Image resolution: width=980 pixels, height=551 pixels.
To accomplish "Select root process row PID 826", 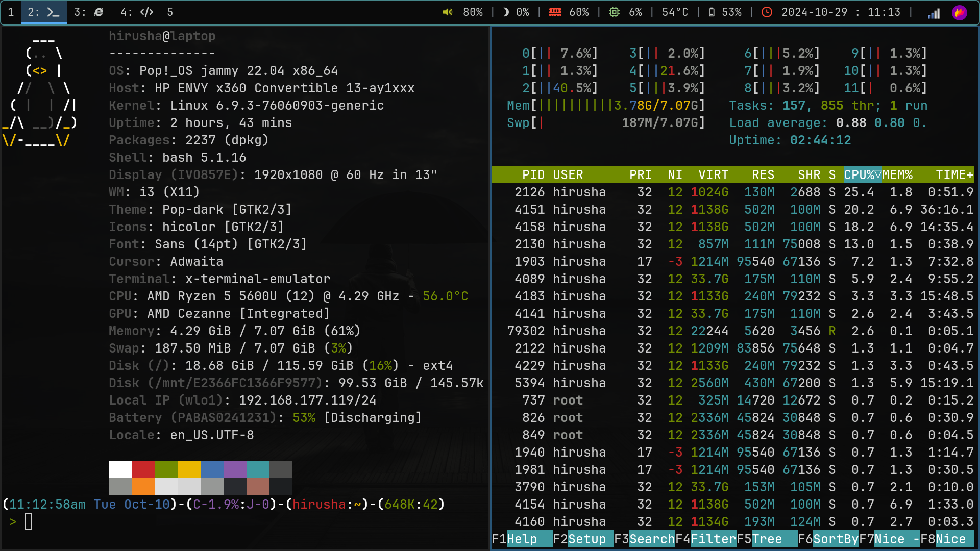I will pos(733,418).
